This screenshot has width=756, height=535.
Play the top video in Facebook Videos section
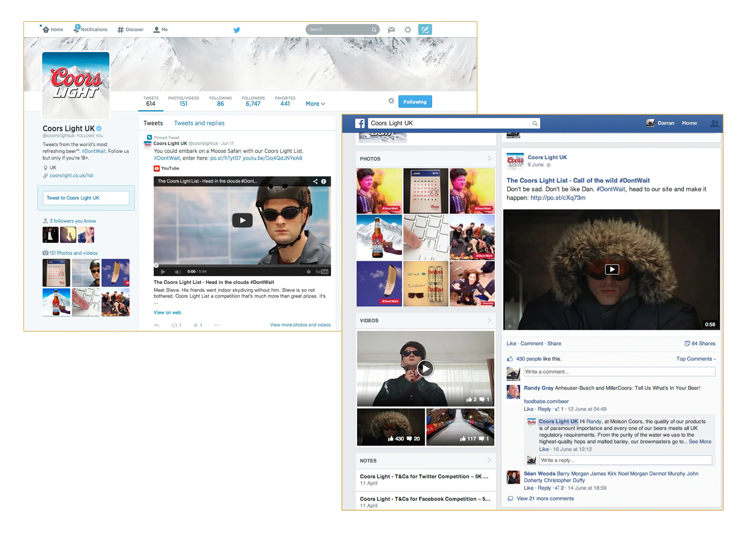point(425,369)
